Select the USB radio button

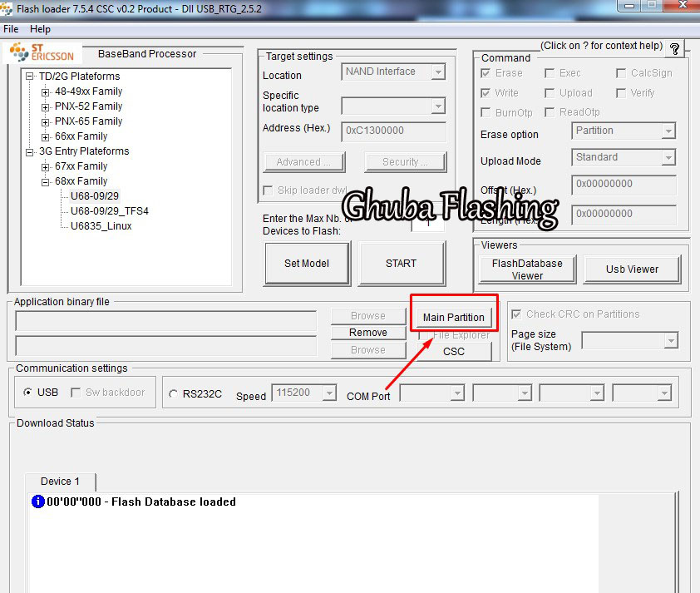point(27,393)
